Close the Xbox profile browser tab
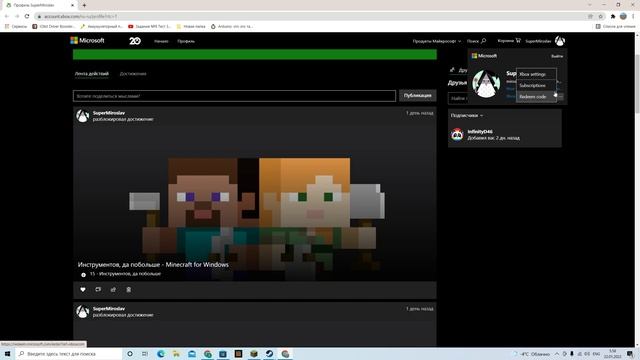The width and height of the screenshot is (640, 360). [72, 5]
